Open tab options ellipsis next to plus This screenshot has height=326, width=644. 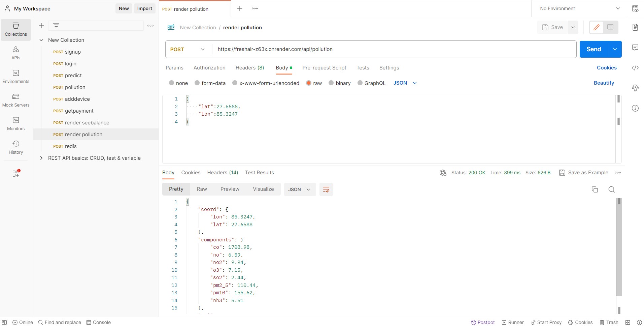[255, 8]
